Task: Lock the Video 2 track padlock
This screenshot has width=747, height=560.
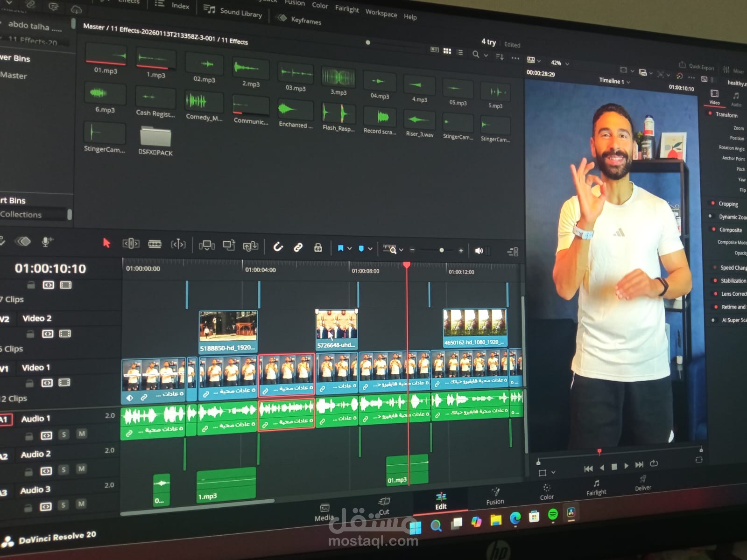Action: coord(30,334)
